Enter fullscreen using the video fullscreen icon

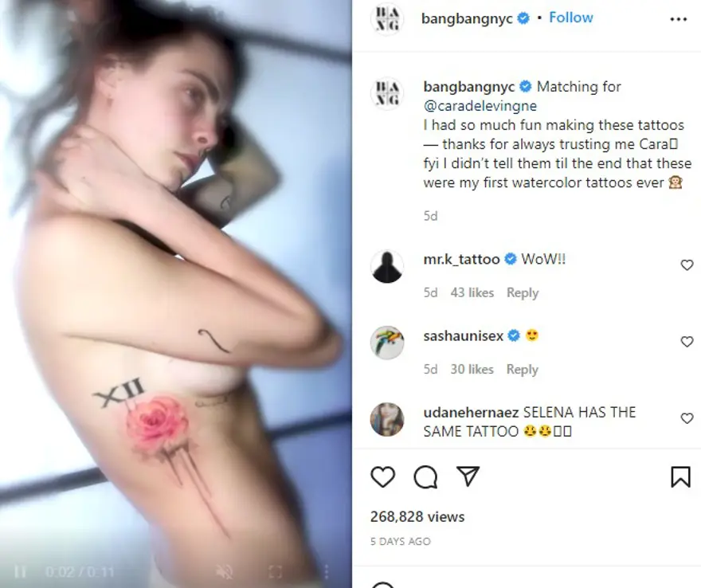pos(276,571)
